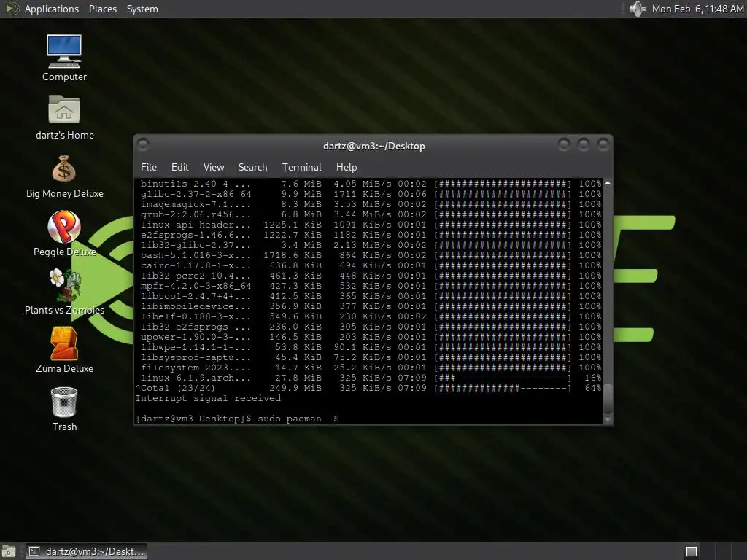This screenshot has width=747, height=560.
Task: Click the sudo pacman -S command prompt line
Action: [x=237, y=419]
